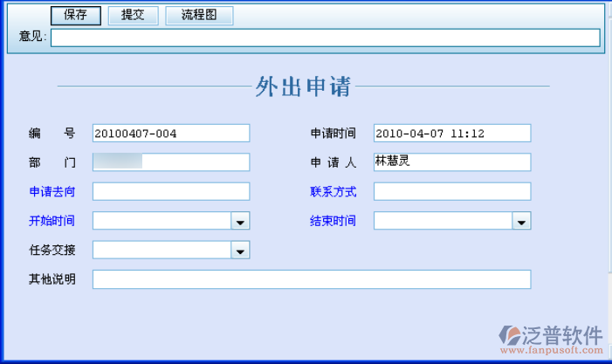Open the 流程图 flowchart view
The width and height of the screenshot is (612, 364).
pos(199,16)
